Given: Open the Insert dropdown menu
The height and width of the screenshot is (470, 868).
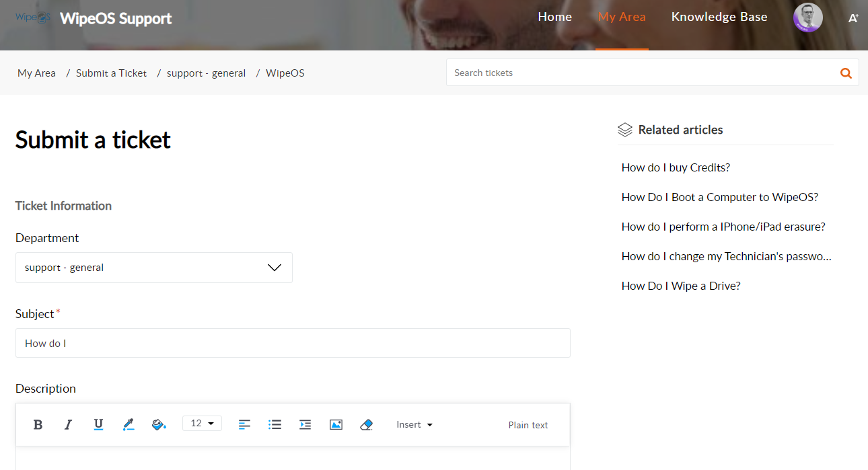Looking at the screenshot, I should (414, 424).
